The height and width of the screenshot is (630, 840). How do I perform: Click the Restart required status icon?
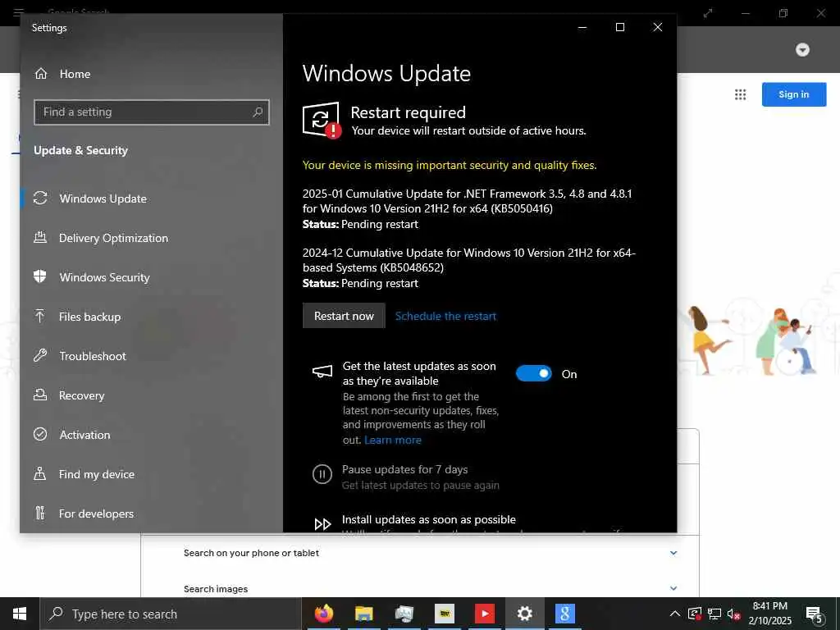322,120
